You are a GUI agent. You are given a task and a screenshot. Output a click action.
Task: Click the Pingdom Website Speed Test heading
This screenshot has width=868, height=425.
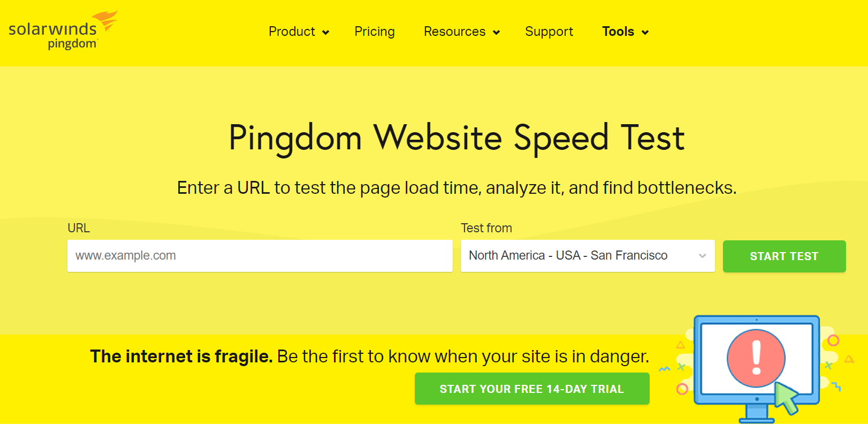point(456,138)
